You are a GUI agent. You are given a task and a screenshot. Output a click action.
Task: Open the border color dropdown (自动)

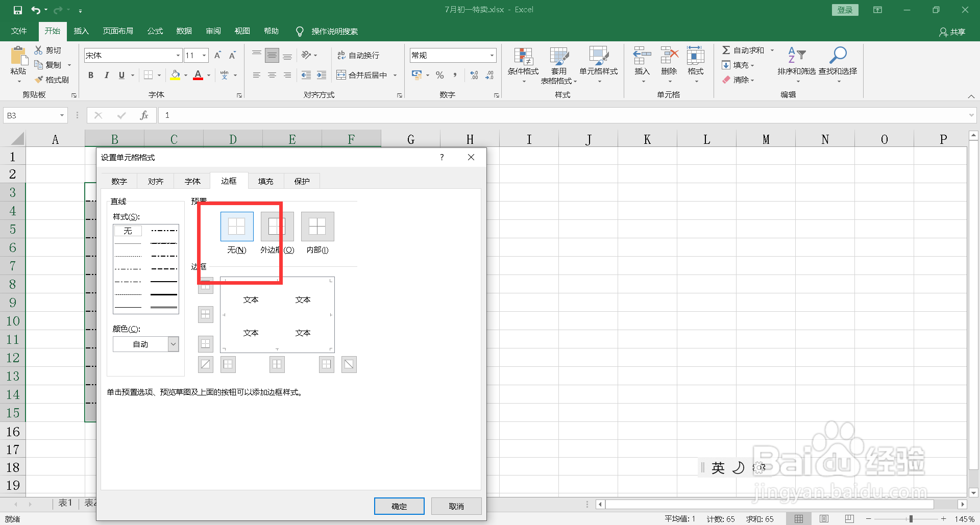point(173,344)
